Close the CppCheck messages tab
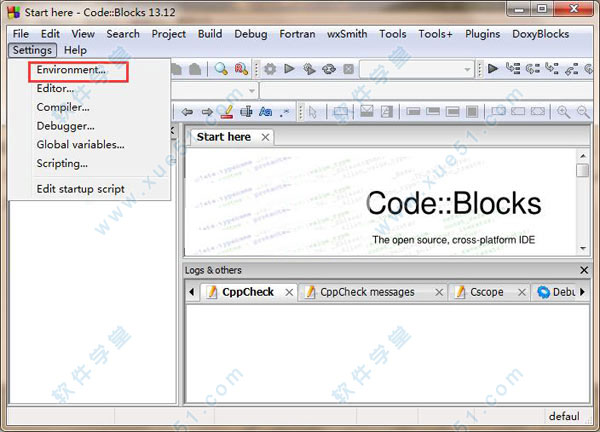Screen dimensions: 600x432 [x=439, y=292]
